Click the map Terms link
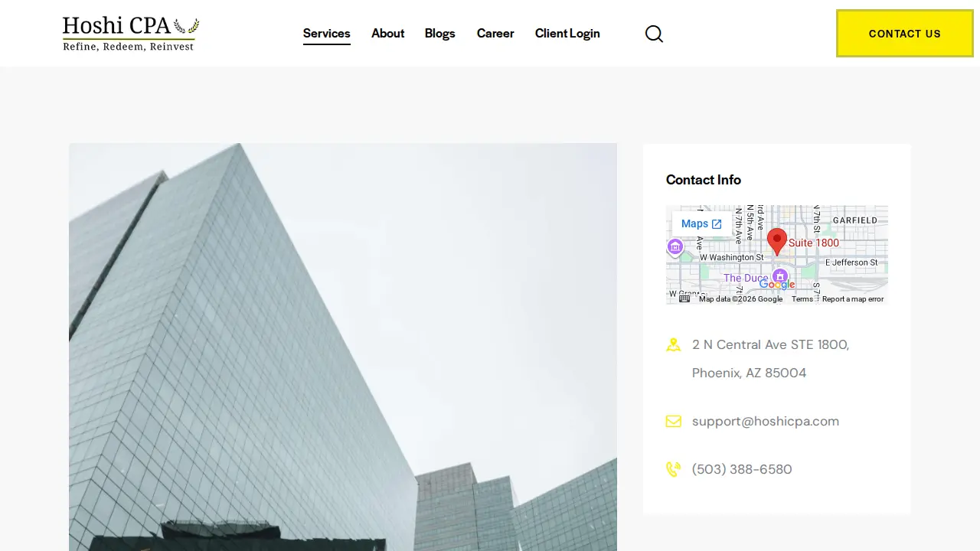980x551 pixels. [x=802, y=299]
